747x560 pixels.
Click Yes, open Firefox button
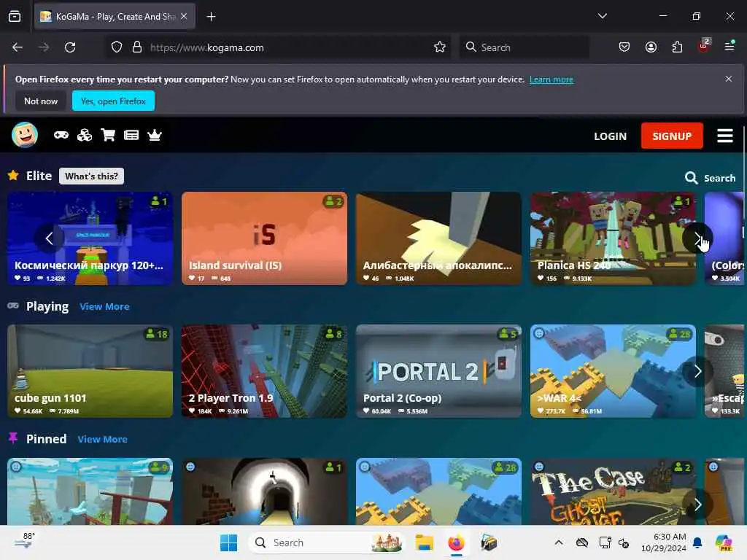pos(113,101)
